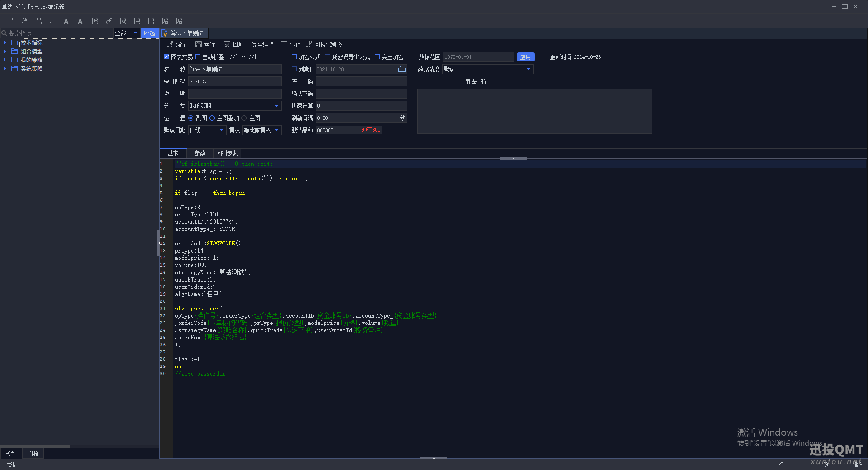This screenshot has height=470, width=868.
Task: Click the 编译 compile icon
Action: click(x=170, y=44)
